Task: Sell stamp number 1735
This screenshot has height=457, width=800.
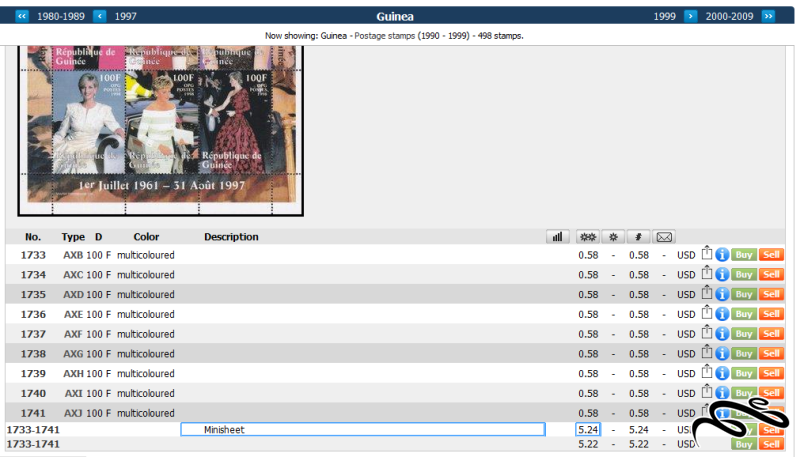Action: pos(771,294)
